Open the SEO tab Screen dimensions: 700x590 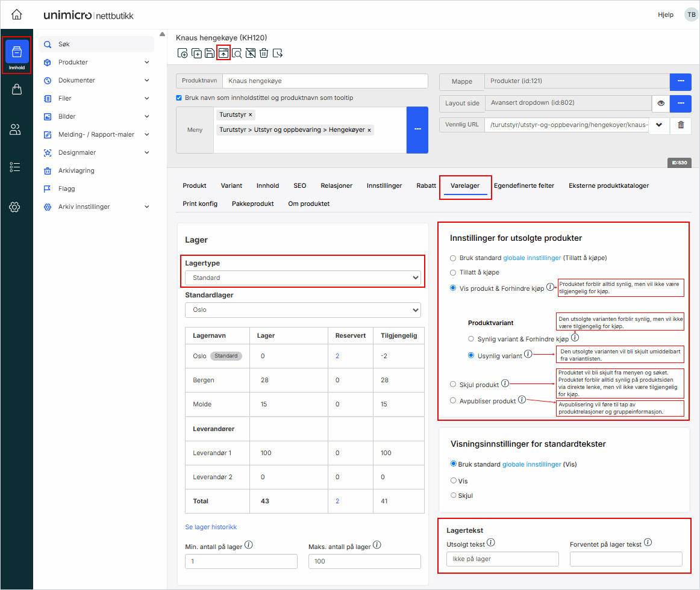[x=299, y=185]
